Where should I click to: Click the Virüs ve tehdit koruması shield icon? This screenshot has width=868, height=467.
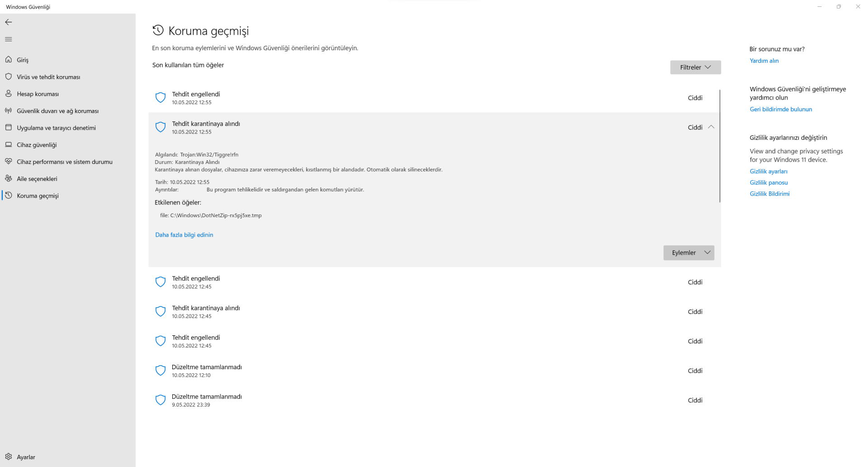[9, 77]
